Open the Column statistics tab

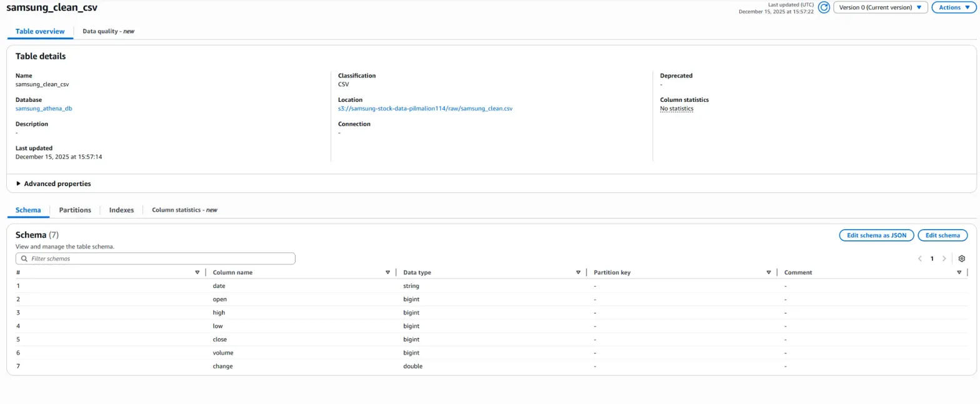tap(184, 210)
